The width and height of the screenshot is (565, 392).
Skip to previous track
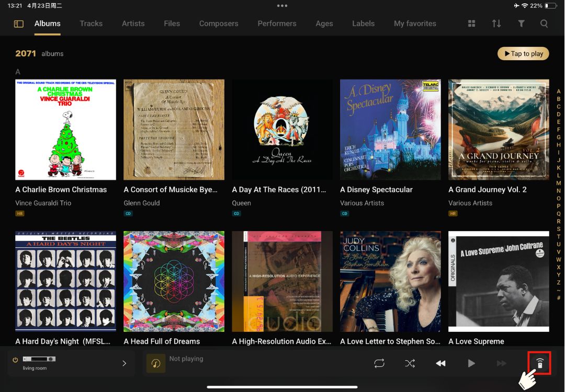coord(440,363)
